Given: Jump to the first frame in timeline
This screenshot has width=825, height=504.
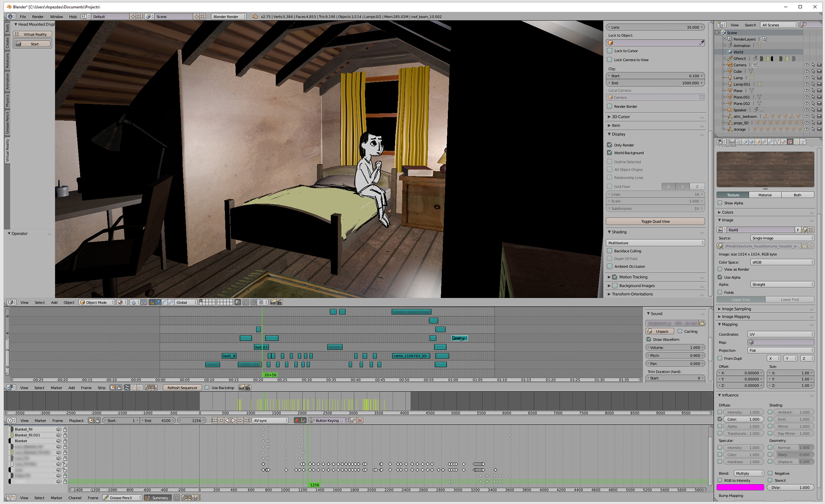Looking at the screenshot, I should 214,420.
